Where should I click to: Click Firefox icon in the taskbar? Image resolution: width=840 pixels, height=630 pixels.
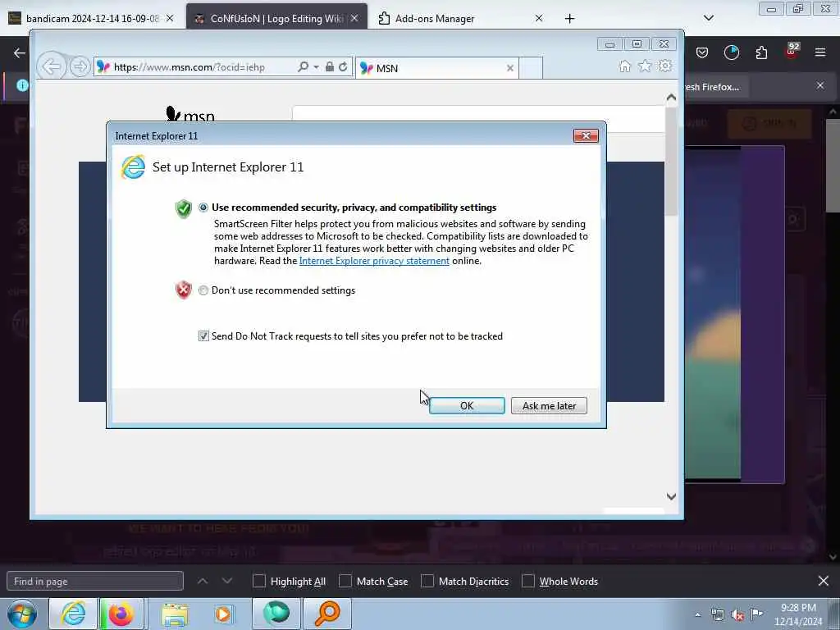pos(121,614)
